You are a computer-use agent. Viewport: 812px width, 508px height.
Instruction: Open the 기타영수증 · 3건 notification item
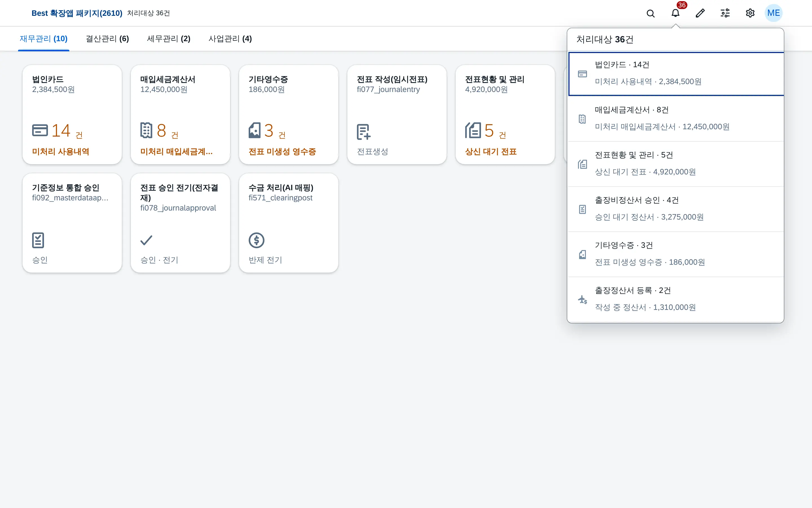click(676, 254)
